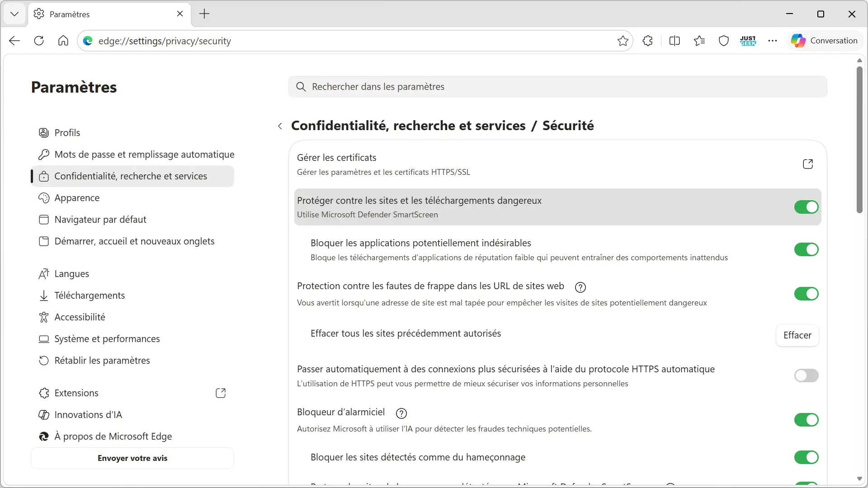Toggle the Bloqueur d'alarmiciel switch

tap(806, 420)
